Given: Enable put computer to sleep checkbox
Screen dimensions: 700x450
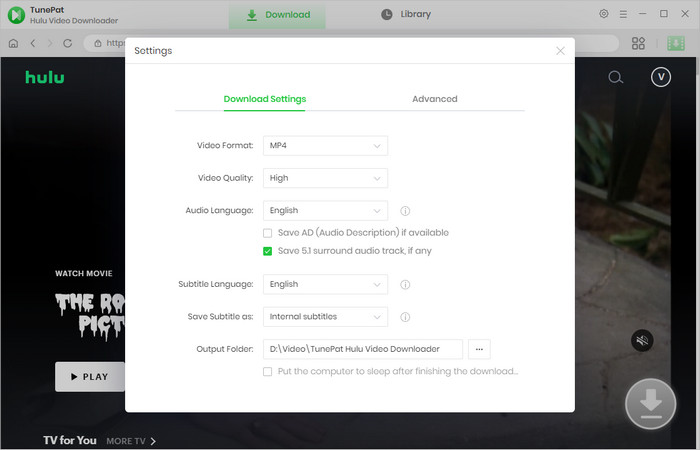Looking at the screenshot, I should (267, 371).
